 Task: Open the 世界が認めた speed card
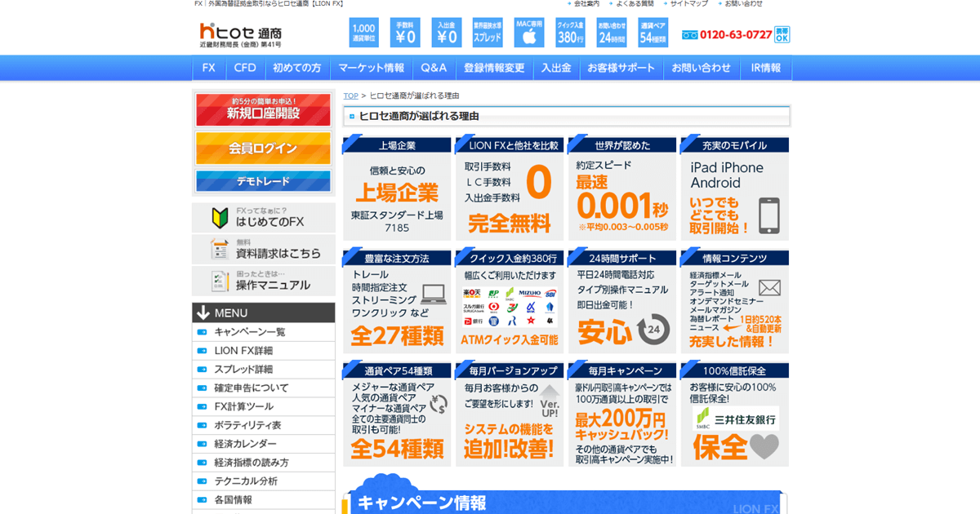622,187
